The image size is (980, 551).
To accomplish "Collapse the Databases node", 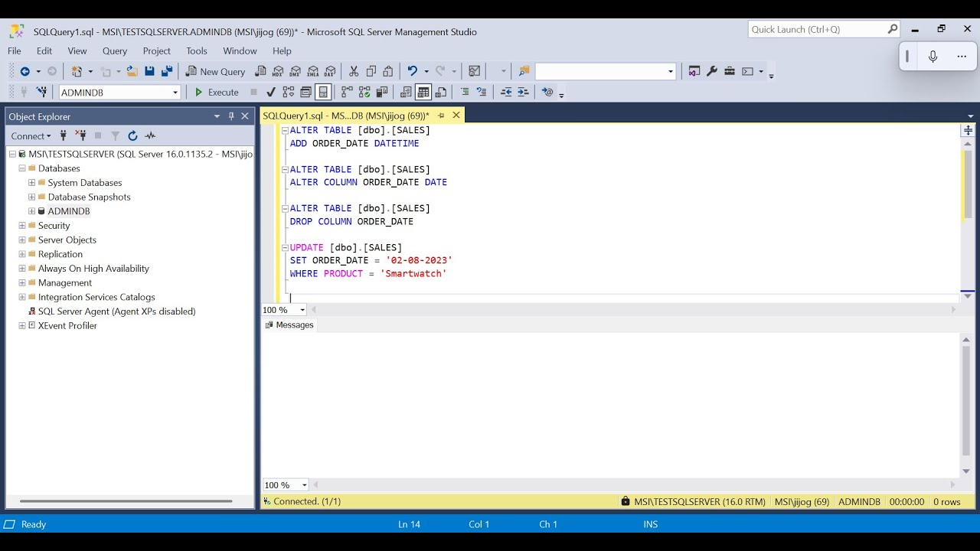I will click(22, 168).
